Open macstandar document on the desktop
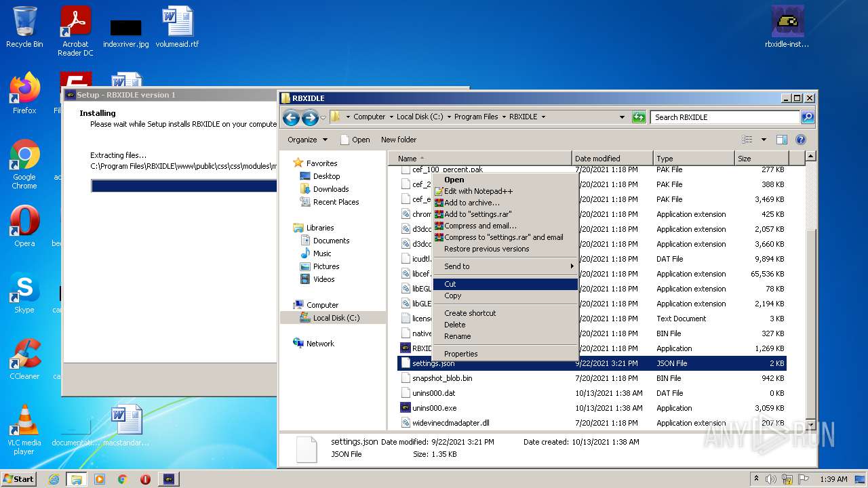Screen dimensions: 868x488 click(127, 426)
